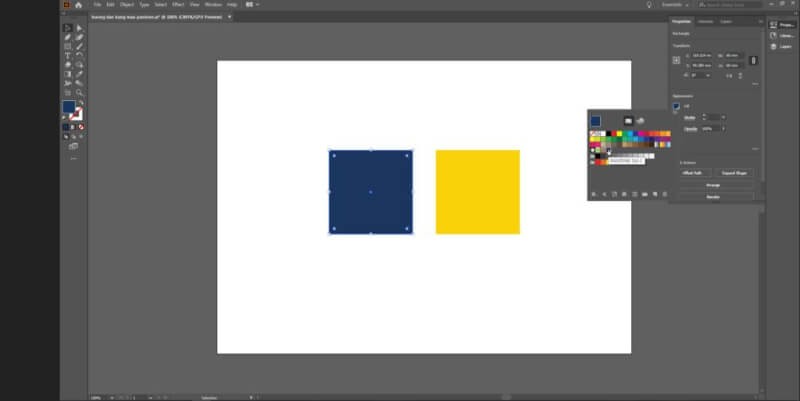Viewport: 800px width, 401px height.
Task: Click the Fill swatch in Appearance section
Action: pyautogui.click(x=677, y=106)
